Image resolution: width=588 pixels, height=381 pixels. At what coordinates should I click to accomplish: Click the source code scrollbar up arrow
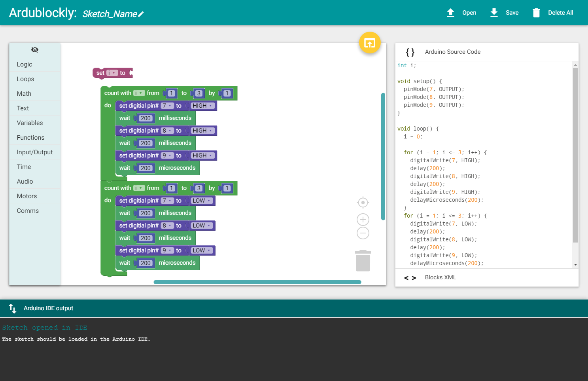point(575,65)
